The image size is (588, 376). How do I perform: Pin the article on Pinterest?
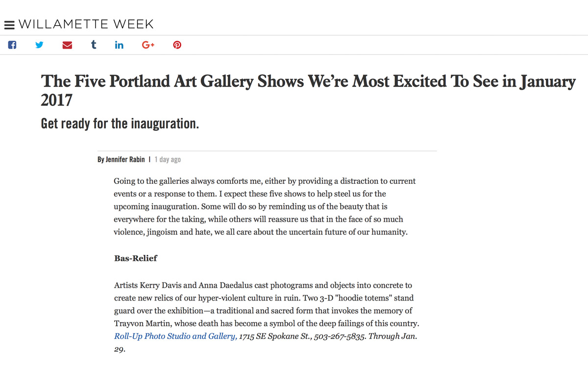177,45
